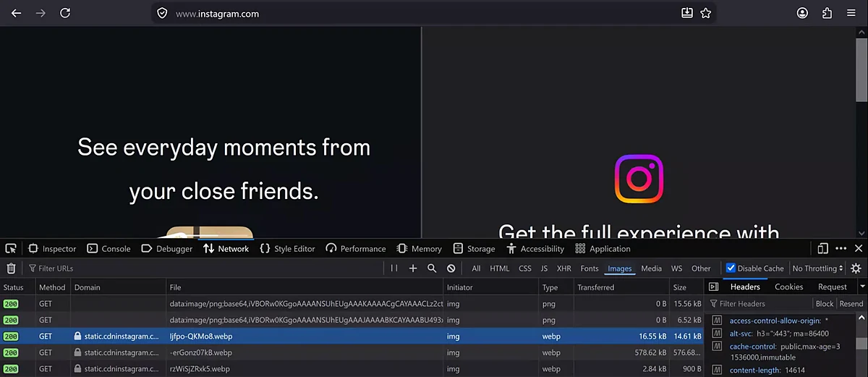Screen dimensions: 868x377
Task: Click the install/download icon in address bar
Action: [687, 13]
